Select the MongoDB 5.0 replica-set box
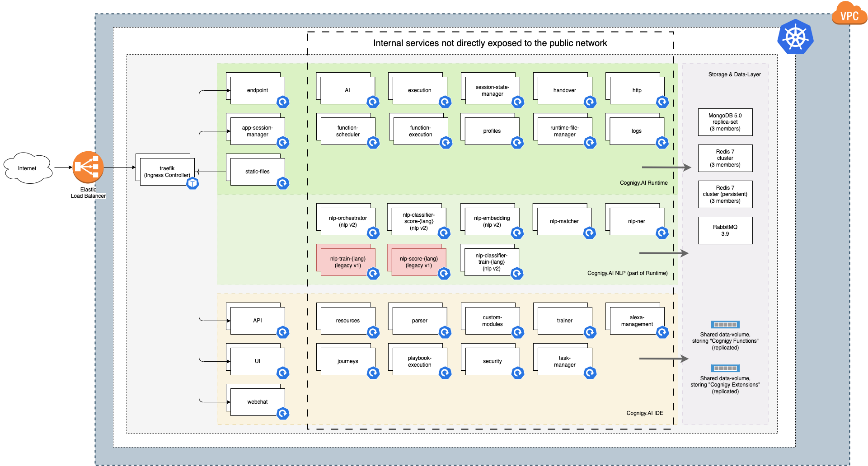The image size is (868, 466). pos(725,122)
